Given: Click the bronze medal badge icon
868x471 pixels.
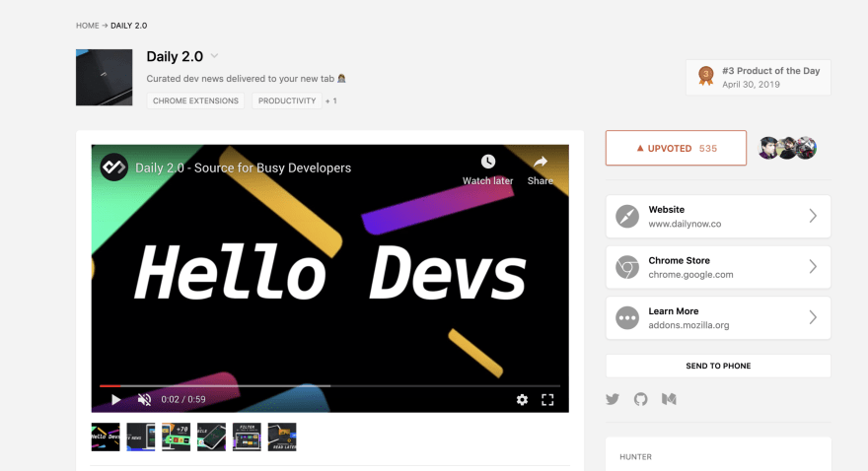Looking at the screenshot, I should point(706,76).
